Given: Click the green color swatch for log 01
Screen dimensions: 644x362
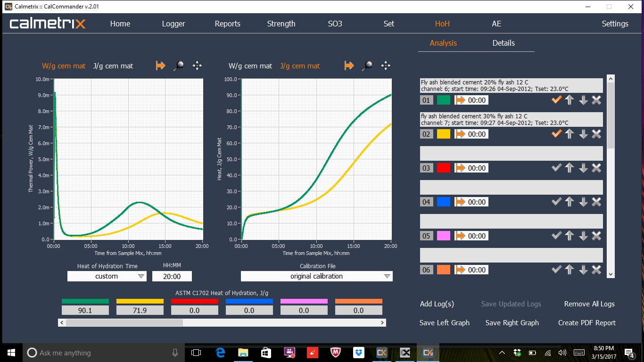Looking at the screenshot, I should pos(443,100).
